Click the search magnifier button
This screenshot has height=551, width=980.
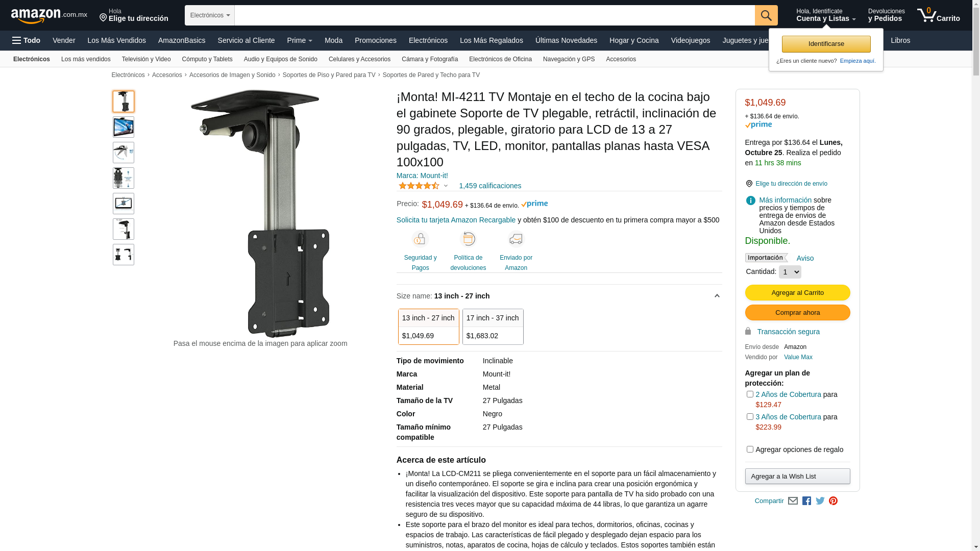[x=766, y=15]
